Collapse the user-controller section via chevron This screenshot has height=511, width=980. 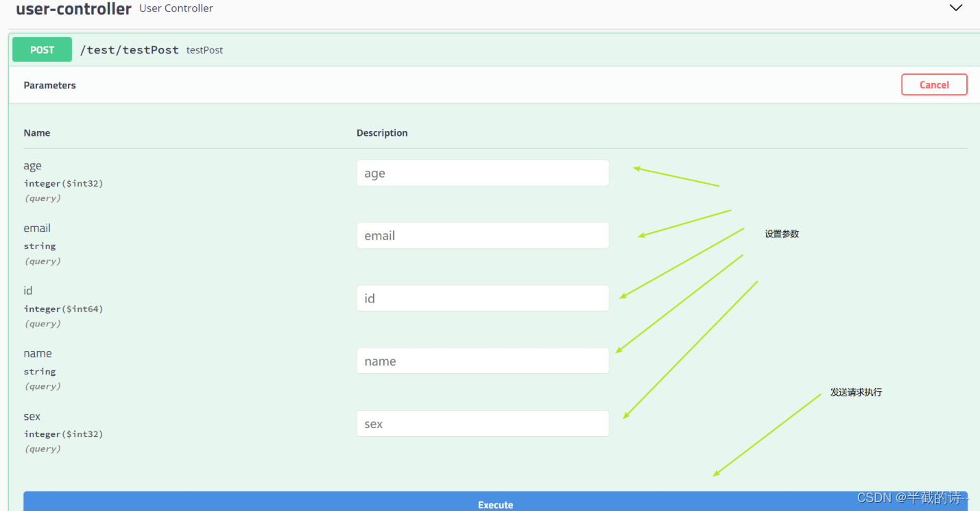click(x=956, y=8)
